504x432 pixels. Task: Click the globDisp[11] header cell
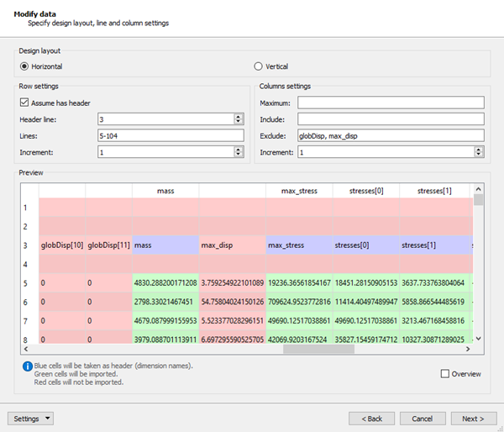[x=108, y=245]
